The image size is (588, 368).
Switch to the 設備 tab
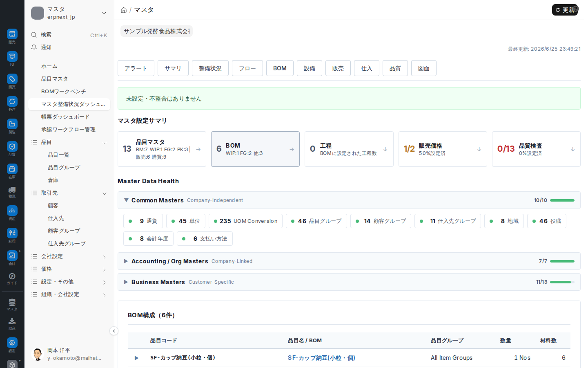(x=310, y=68)
